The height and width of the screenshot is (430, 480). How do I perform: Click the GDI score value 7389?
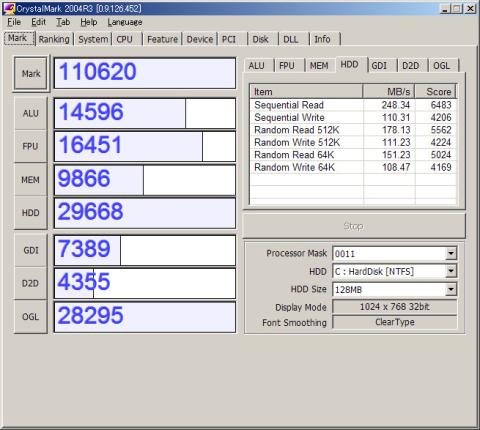[145, 250]
